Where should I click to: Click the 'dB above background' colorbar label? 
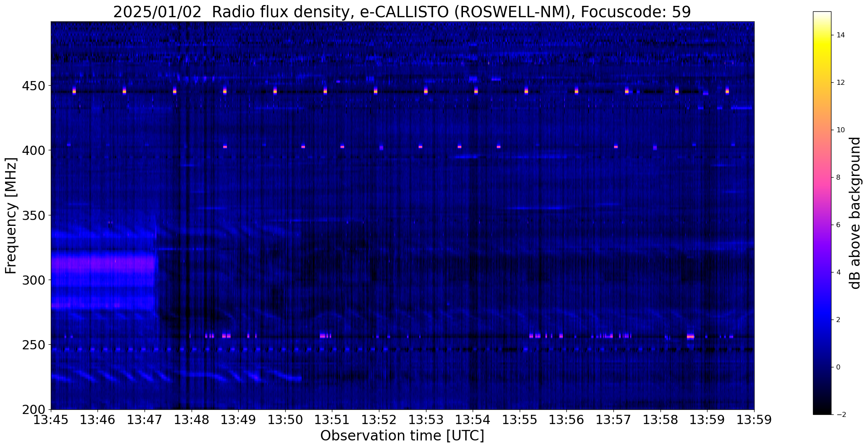[x=855, y=213]
